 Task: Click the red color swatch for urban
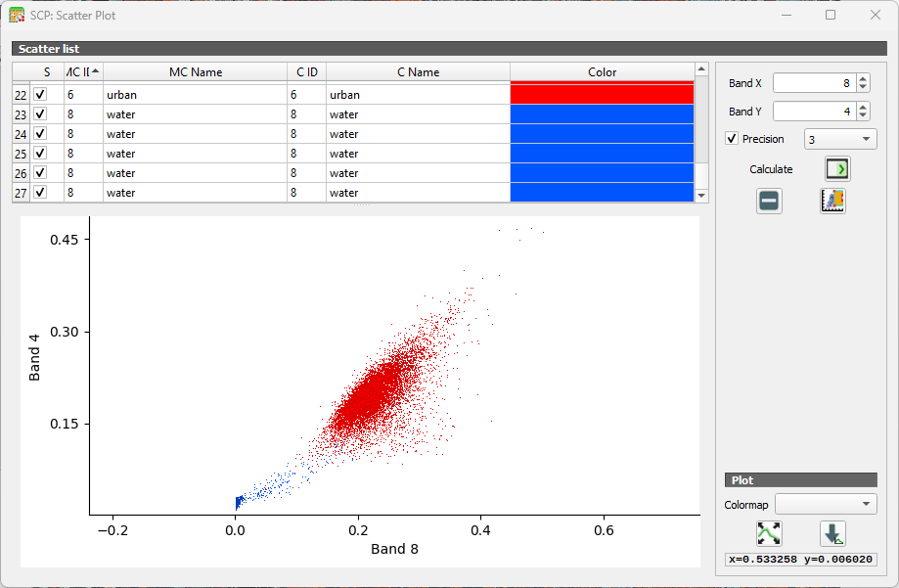pos(602,95)
